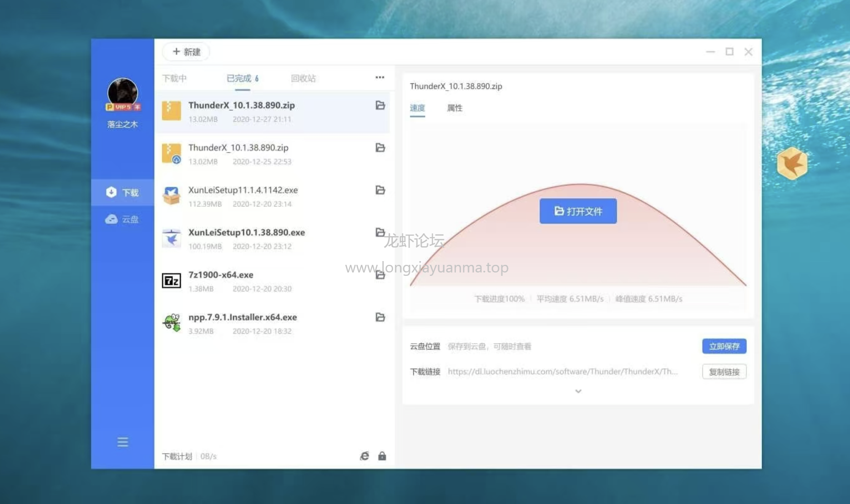Click the user avatar in the sidebar
The width and height of the screenshot is (850, 504).
click(x=123, y=92)
